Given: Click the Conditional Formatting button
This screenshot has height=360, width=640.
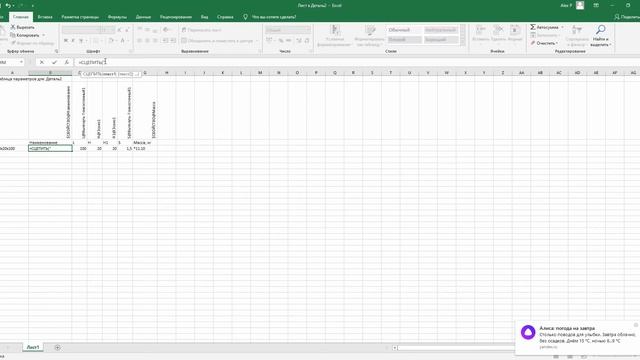Looking at the screenshot, I should (334, 36).
